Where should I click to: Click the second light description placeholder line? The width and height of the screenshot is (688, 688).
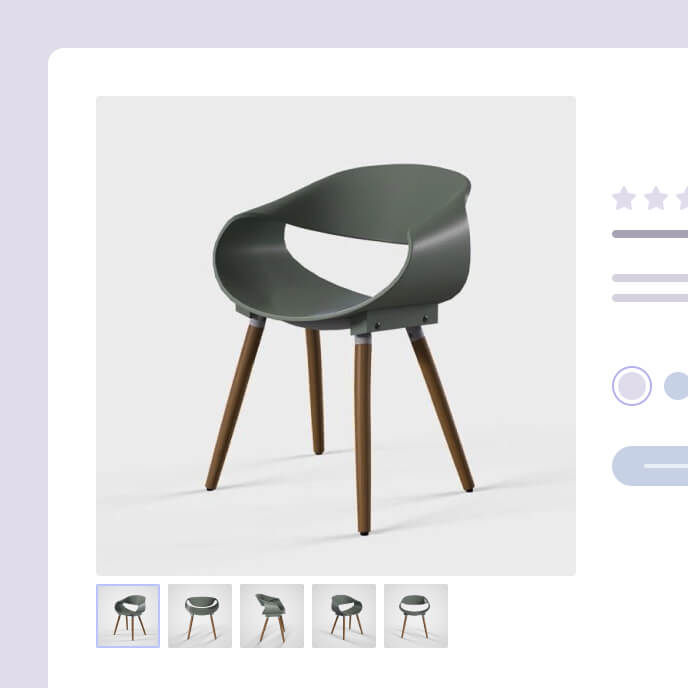coord(650,298)
